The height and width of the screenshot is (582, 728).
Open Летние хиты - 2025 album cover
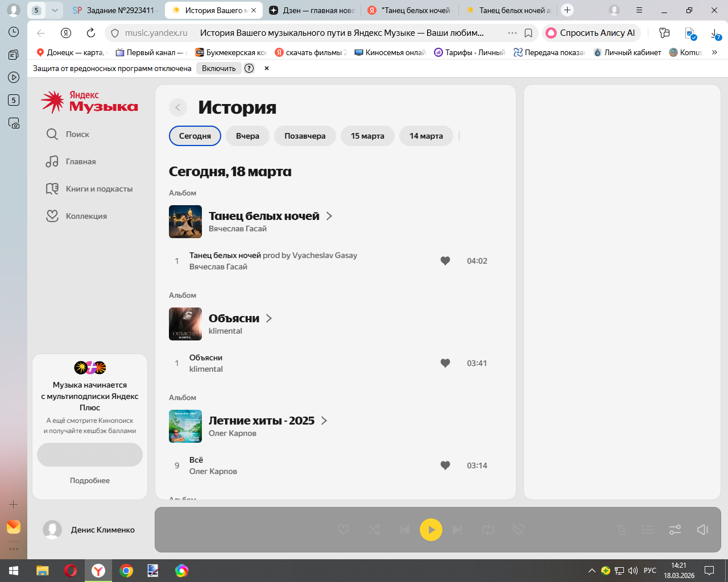pyautogui.click(x=185, y=426)
